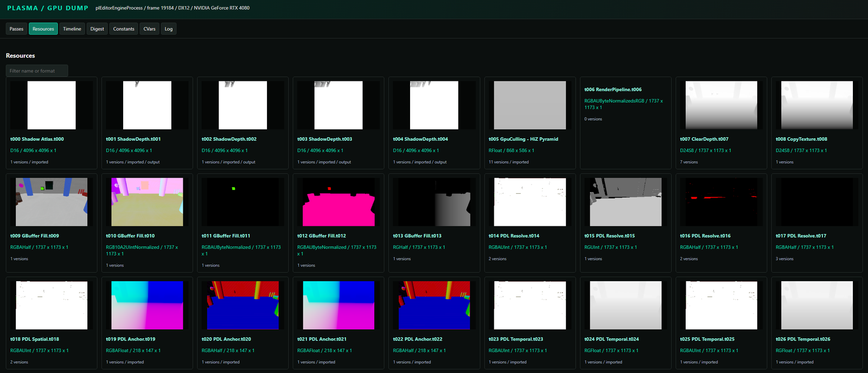Open the Digest tab
The image size is (868, 373).
pos(97,29)
